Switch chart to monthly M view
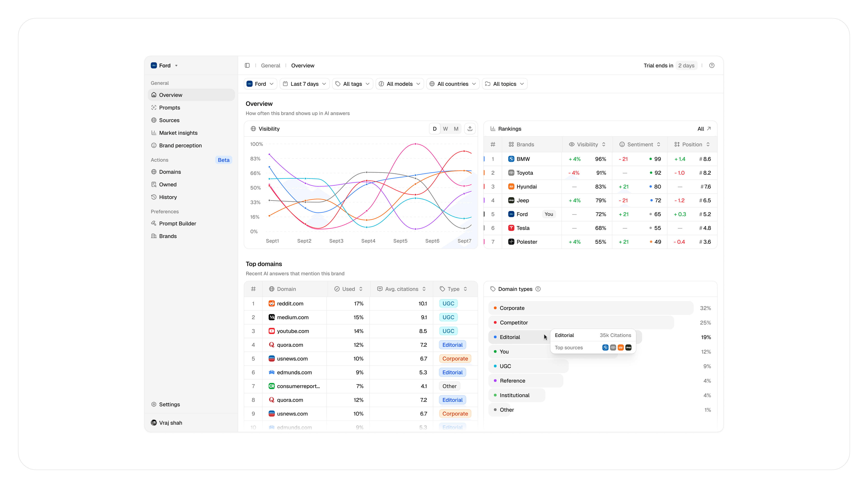The width and height of the screenshot is (868, 488). (456, 129)
